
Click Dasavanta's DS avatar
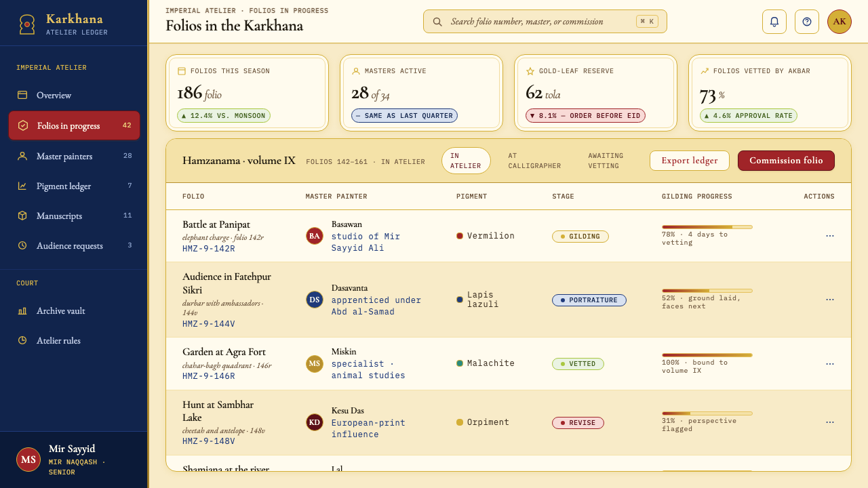pos(315,300)
